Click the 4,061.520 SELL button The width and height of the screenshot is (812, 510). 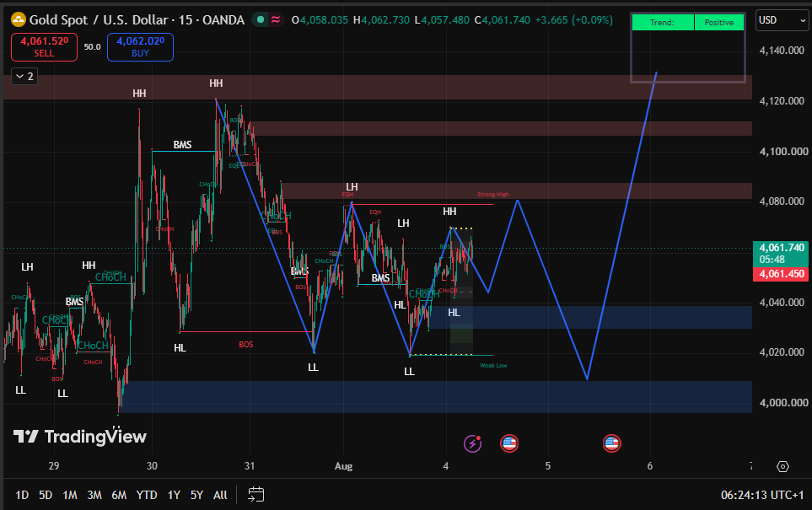click(44, 46)
